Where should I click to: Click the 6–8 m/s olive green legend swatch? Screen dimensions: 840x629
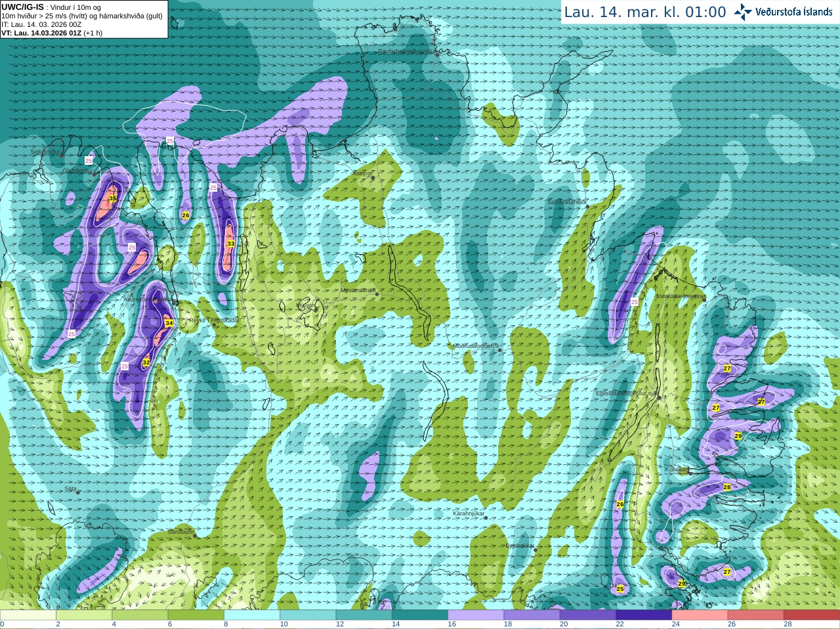tap(196, 615)
